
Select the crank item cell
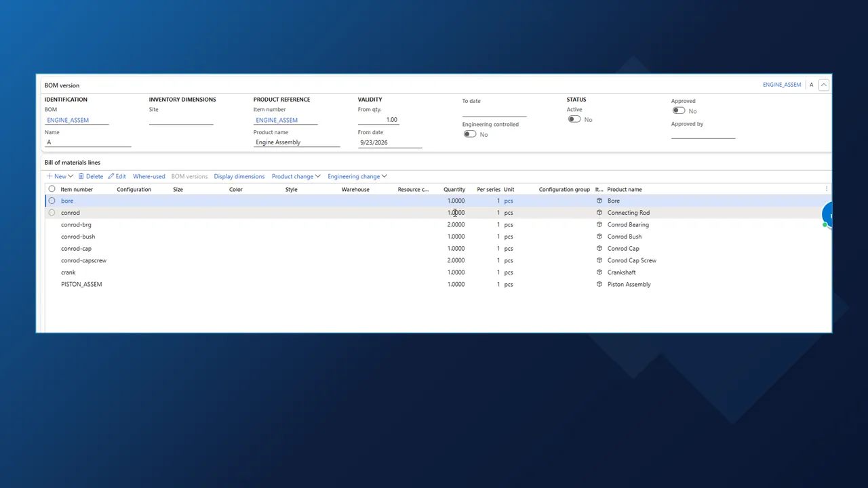coord(68,272)
